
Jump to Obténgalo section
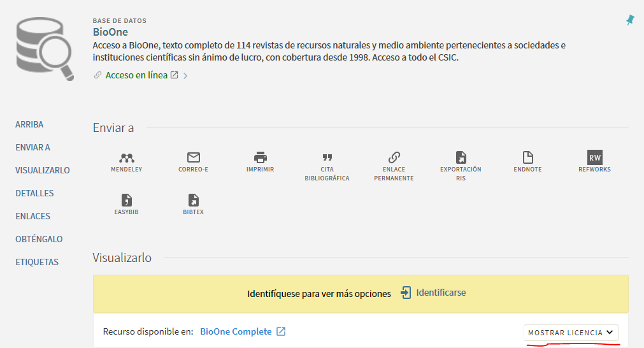pyautogui.click(x=39, y=239)
